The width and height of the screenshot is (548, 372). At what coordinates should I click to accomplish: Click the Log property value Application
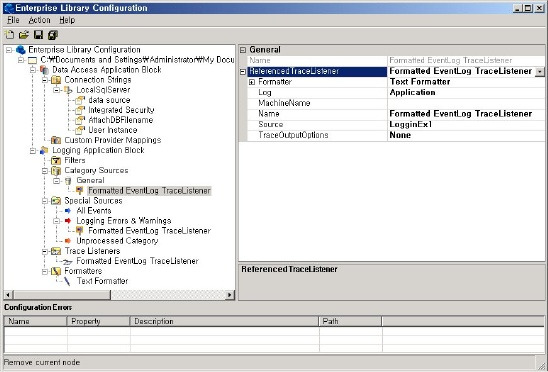point(412,93)
